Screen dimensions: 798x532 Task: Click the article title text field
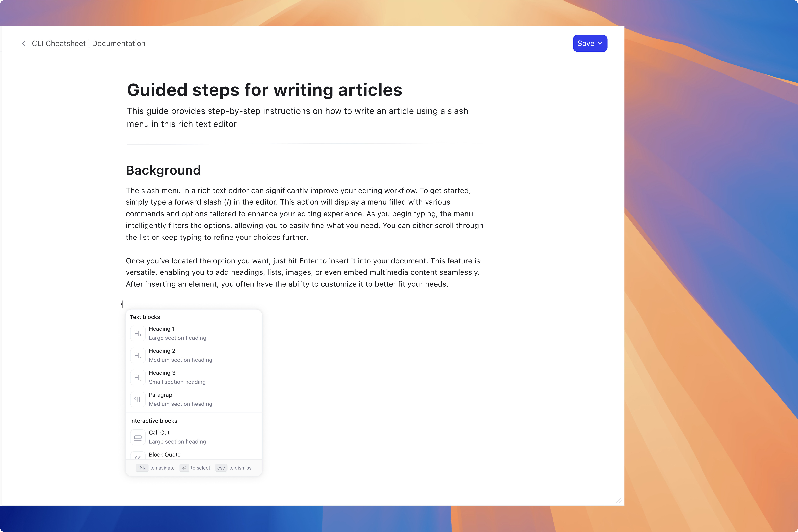264,90
